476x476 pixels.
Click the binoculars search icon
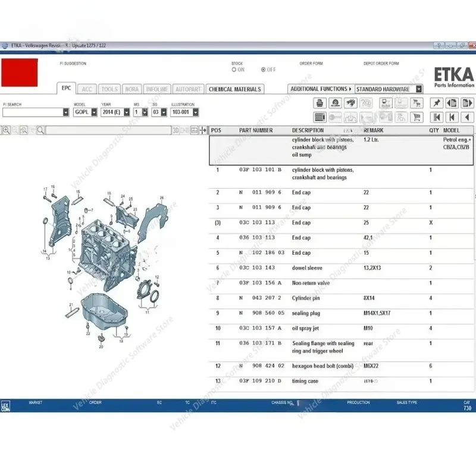350,103
